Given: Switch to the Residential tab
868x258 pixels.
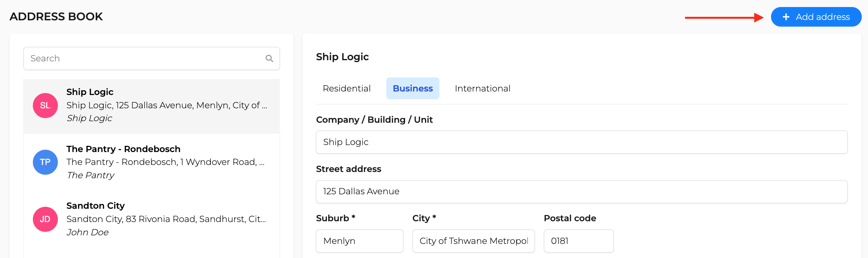Looking at the screenshot, I should pyautogui.click(x=347, y=88).
